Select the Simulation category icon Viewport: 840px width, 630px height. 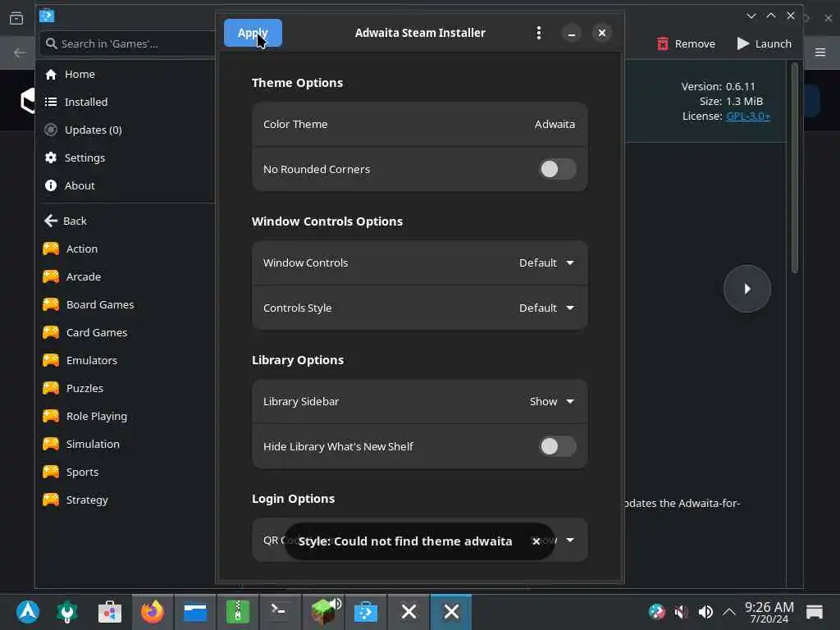click(x=51, y=444)
